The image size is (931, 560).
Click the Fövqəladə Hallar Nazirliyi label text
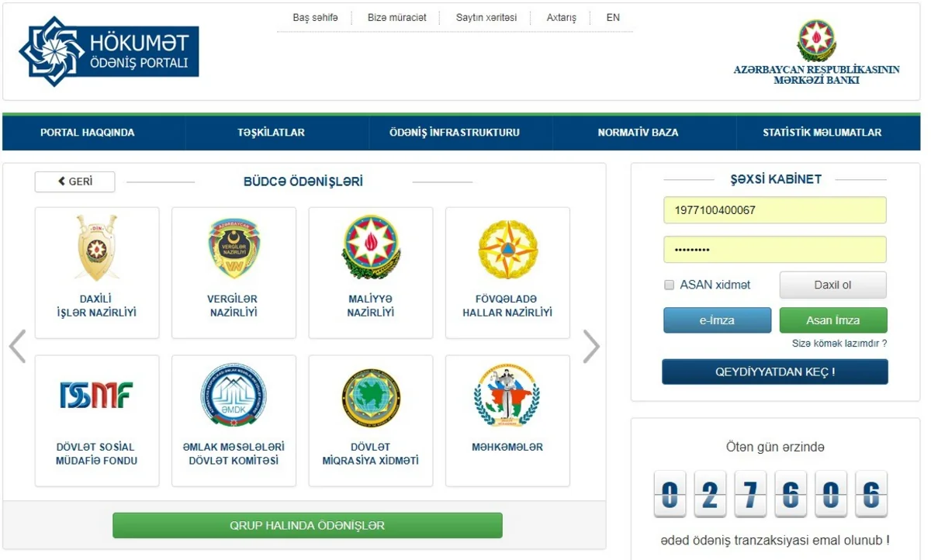point(507,306)
